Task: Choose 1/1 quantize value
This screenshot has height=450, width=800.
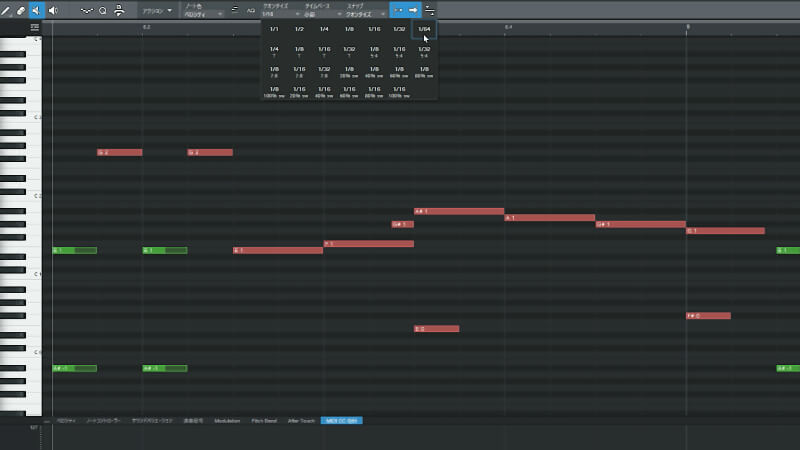Action: (x=274, y=30)
